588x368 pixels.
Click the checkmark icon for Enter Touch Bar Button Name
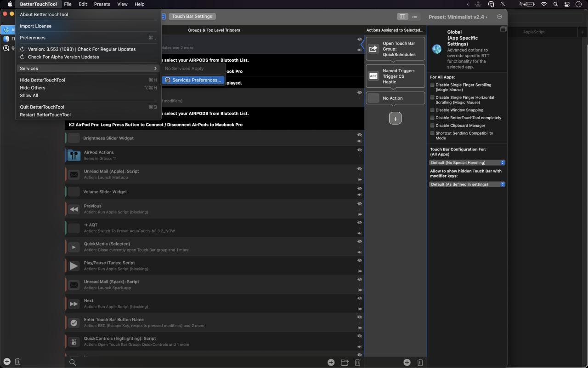[x=74, y=323]
